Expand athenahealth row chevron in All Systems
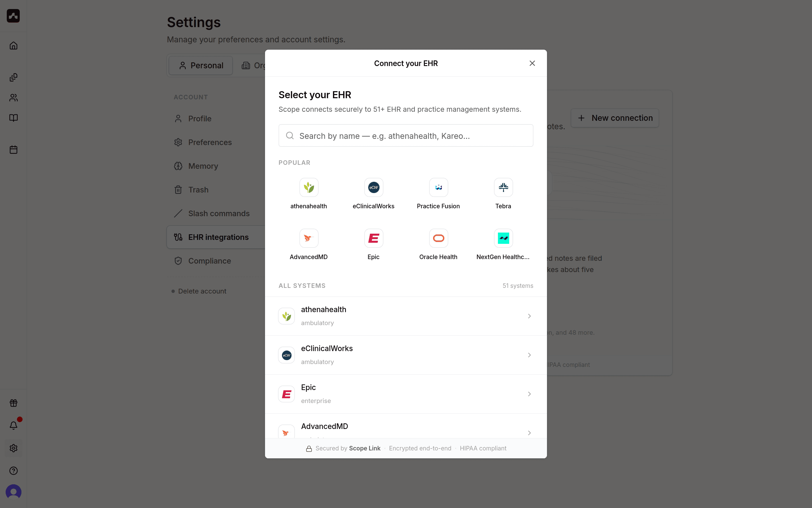This screenshot has height=508, width=812. tap(529, 316)
